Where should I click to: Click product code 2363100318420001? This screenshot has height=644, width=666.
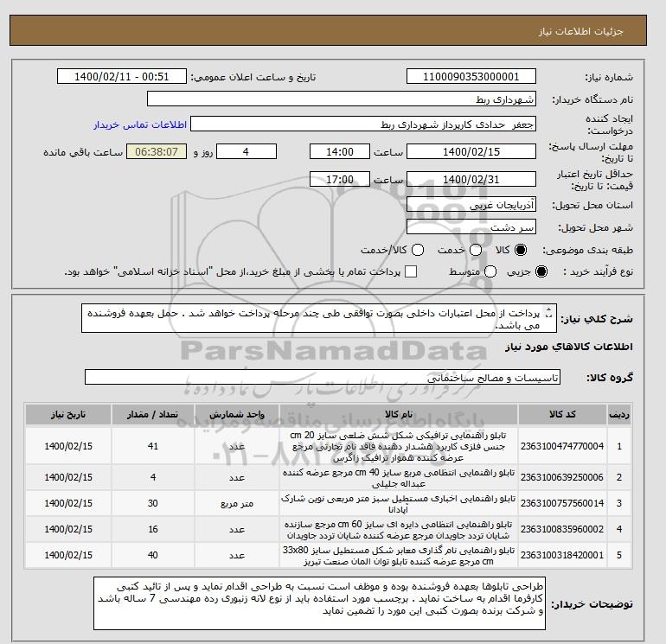pyautogui.click(x=562, y=555)
